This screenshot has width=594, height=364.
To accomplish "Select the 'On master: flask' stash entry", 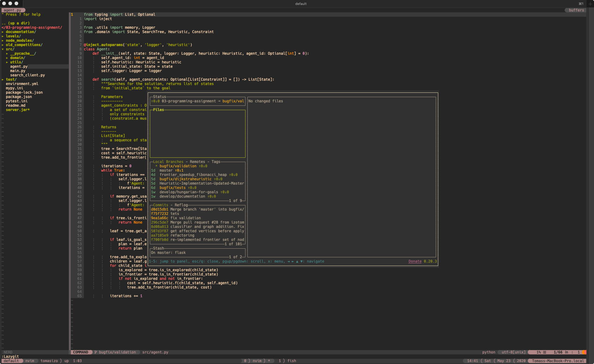I will click(168, 253).
